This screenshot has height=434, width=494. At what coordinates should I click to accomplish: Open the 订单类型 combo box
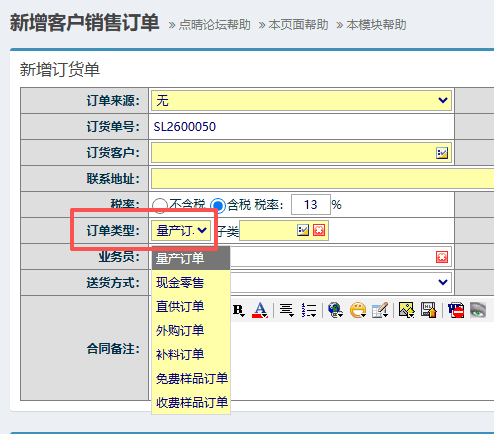(x=181, y=230)
